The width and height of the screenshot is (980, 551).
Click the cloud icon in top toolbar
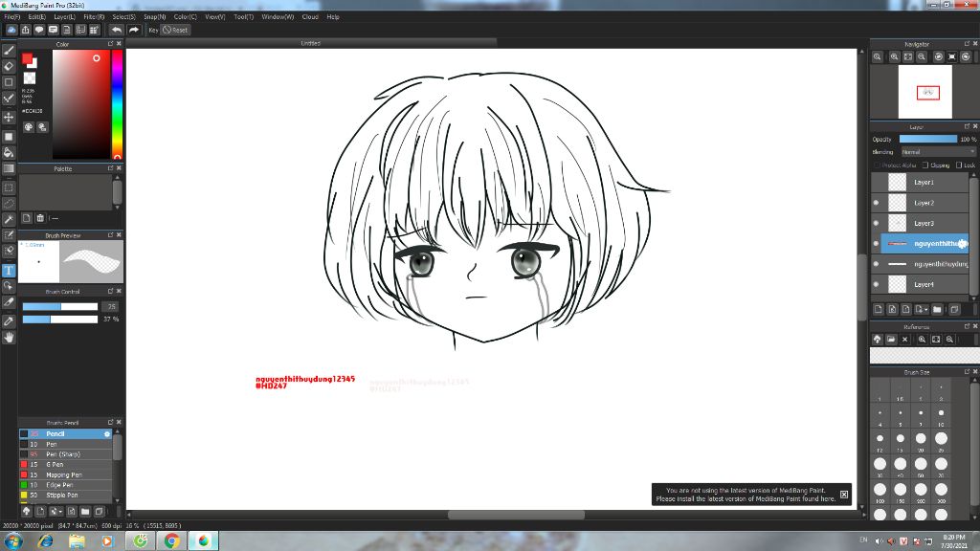click(x=11, y=30)
